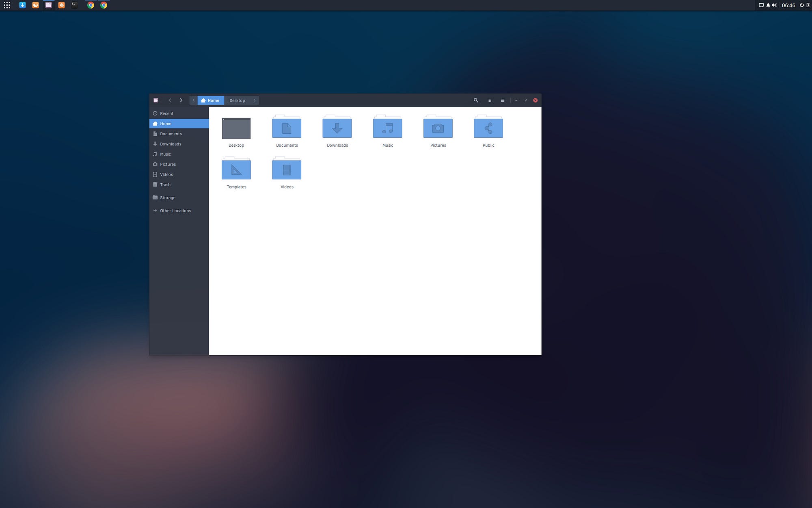Go forward with the header forward arrow
This screenshot has height=508, width=812.
(181, 100)
